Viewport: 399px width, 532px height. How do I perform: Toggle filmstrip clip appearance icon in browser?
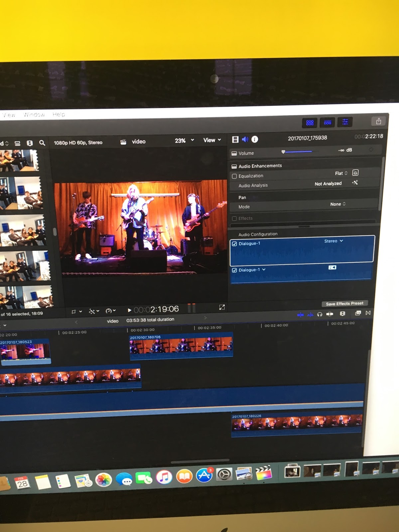[x=30, y=143]
